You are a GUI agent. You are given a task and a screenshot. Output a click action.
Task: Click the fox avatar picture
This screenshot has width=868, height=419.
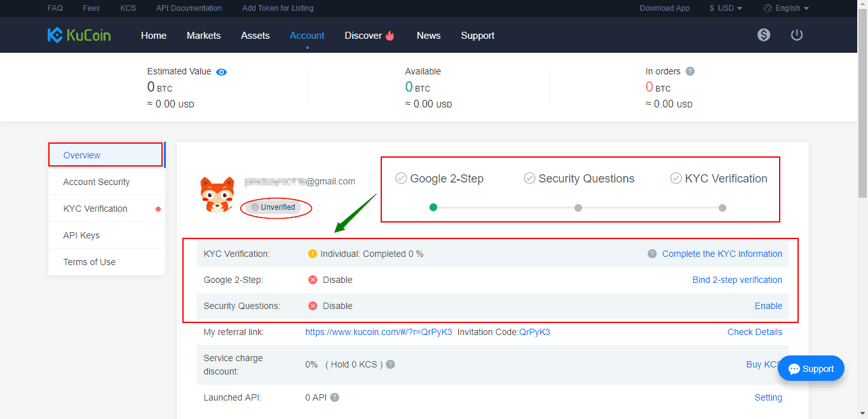pos(217,195)
